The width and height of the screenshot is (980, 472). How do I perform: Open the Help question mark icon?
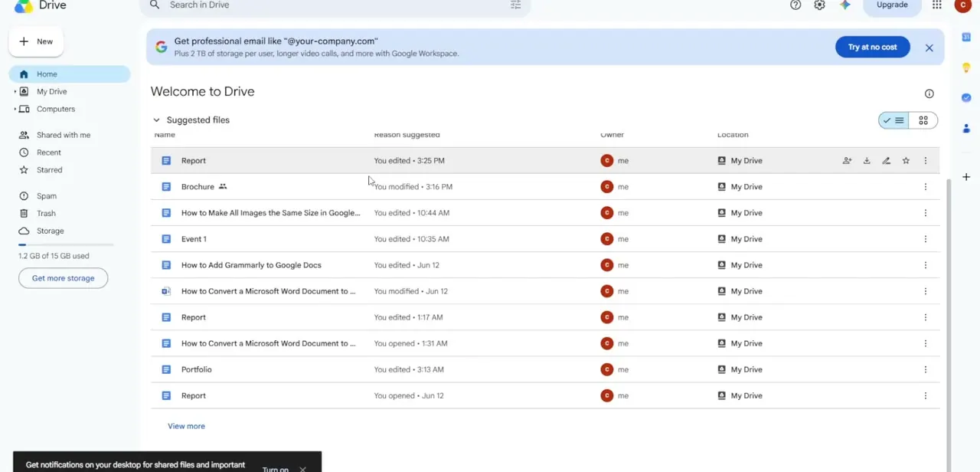pyautogui.click(x=795, y=5)
